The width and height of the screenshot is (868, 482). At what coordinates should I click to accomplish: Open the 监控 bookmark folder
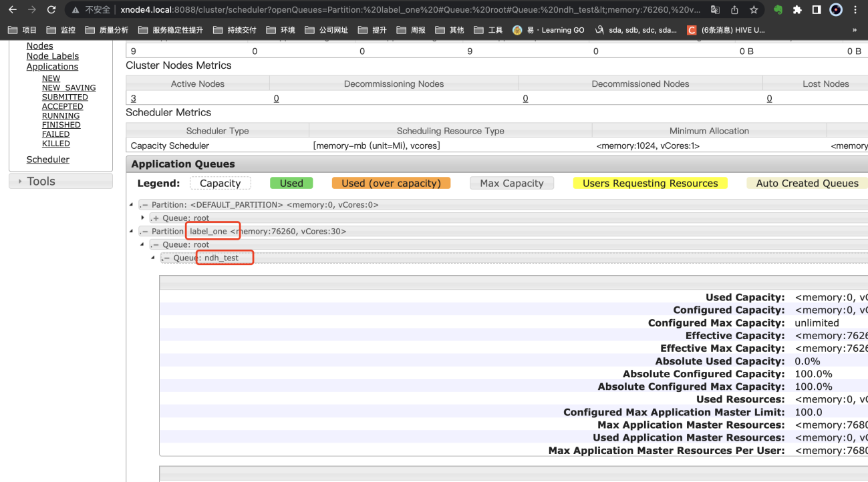pos(61,30)
